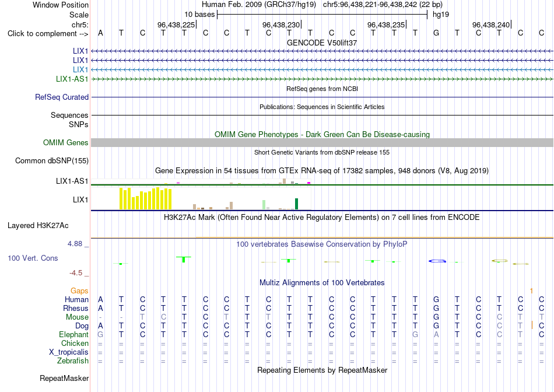Click the chr5:96,438,221-96,438,242 (22 bp) position text

383,5
